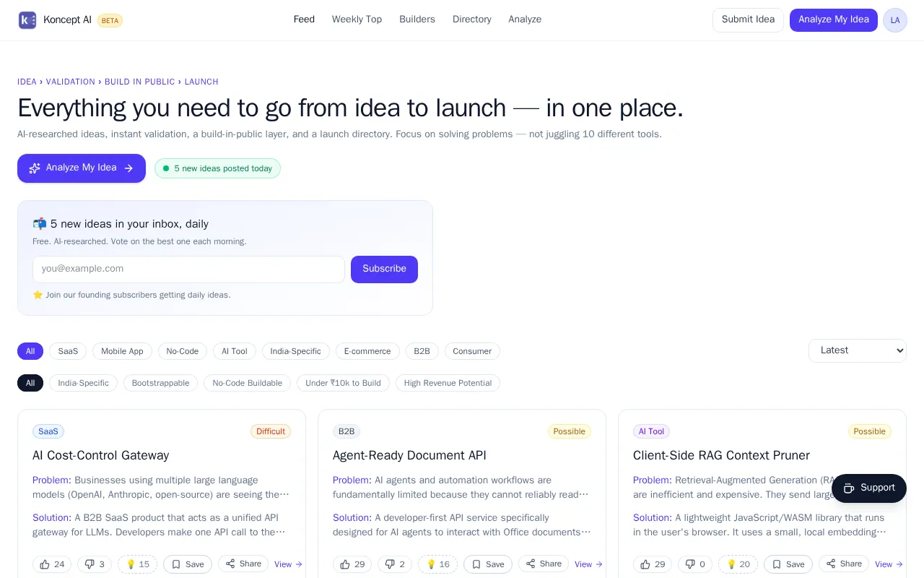Upvote the Client-Side RAG Context Pruner idea
Screen dimensions: 924x578
tap(653, 564)
